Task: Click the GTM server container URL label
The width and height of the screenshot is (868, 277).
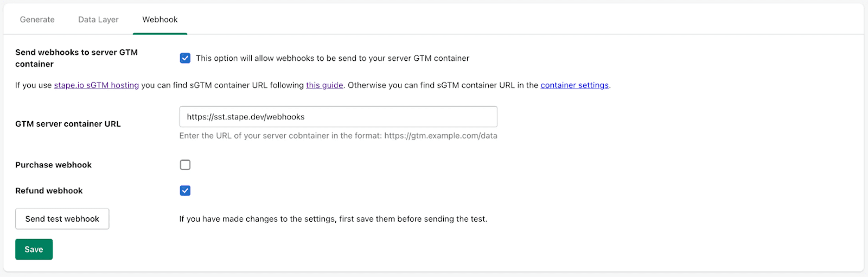Action: 68,124
